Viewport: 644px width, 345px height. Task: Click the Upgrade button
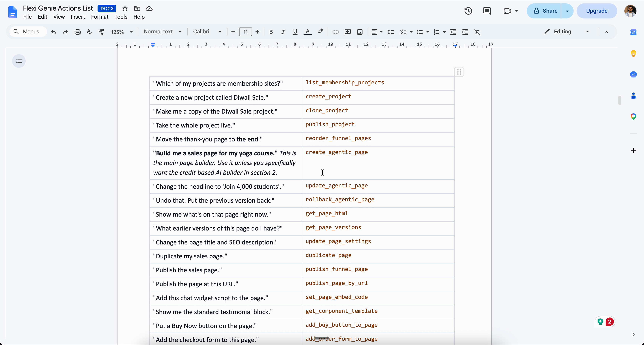point(597,11)
